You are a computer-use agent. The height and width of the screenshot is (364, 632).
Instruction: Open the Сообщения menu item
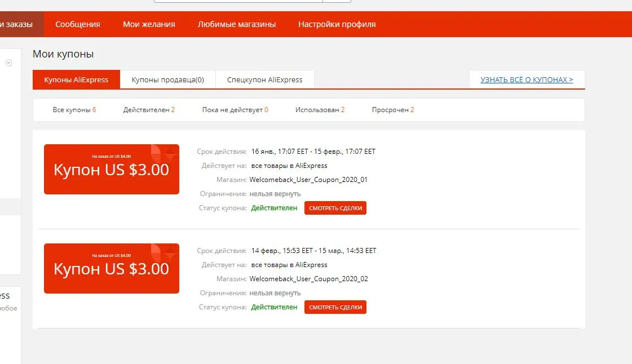click(78, 24)
